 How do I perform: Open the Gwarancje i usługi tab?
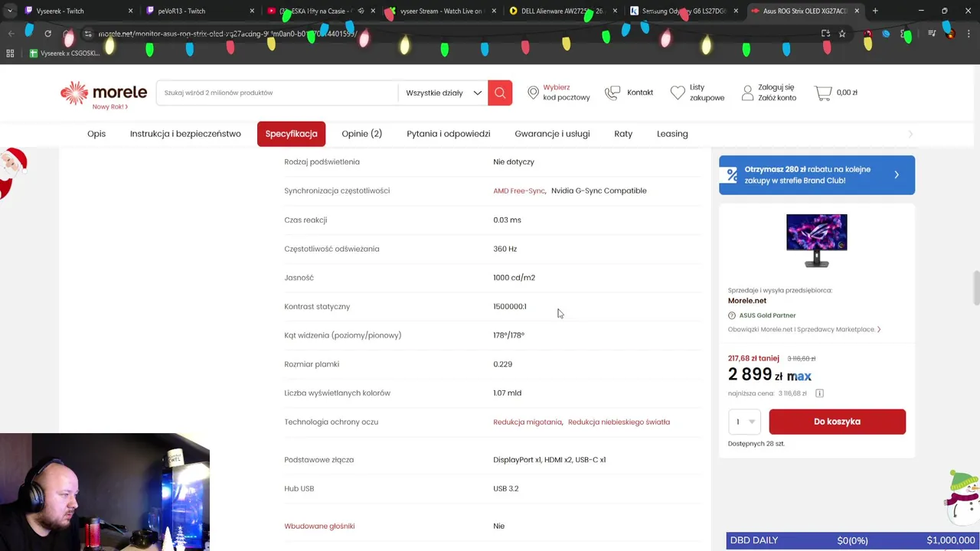pyautogui.click(x=552, y=134)
